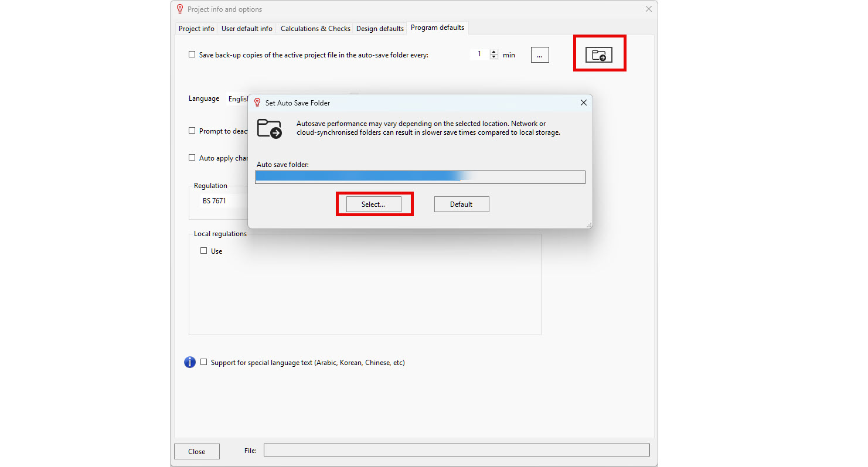868x467 pixels.
Task: Click the ellipsis button next to min
Action: pos(540,55)
